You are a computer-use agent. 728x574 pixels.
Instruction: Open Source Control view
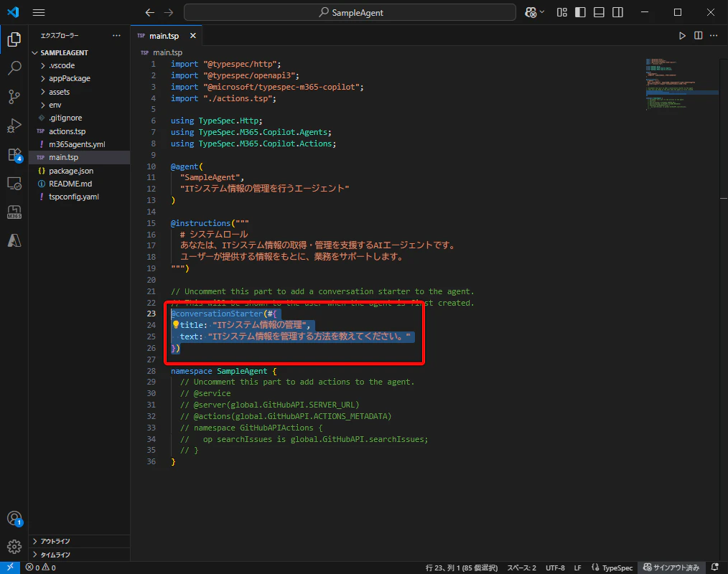point(14,97)
